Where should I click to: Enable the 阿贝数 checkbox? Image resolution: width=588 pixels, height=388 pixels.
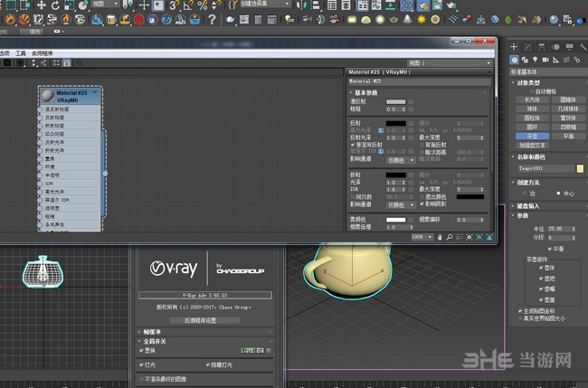coord(353,197)
